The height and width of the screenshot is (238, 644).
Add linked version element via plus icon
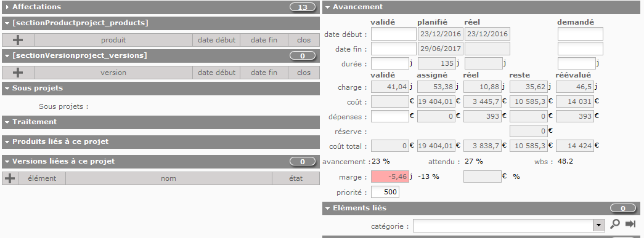9,178
